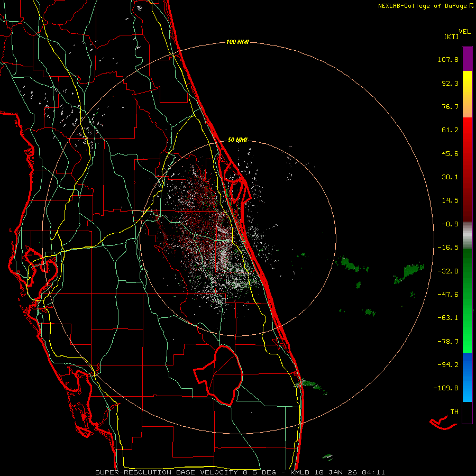Select the 45.6 legend value
The image size is (476, 476).
pos(450,153)
